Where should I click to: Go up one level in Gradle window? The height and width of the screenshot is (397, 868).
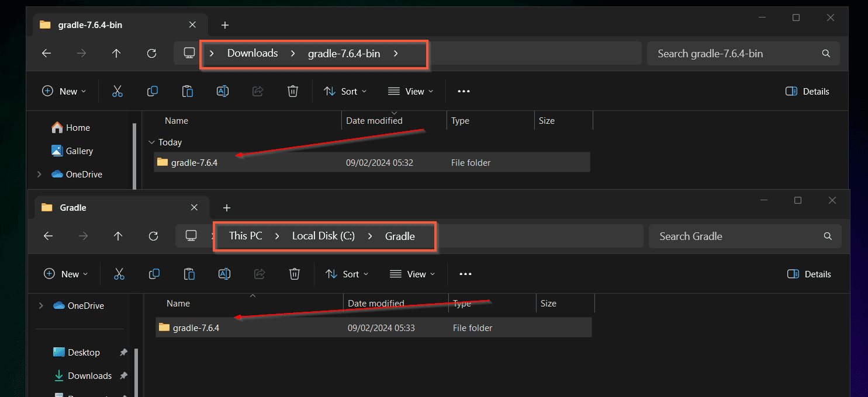click(x=118, y=236)
